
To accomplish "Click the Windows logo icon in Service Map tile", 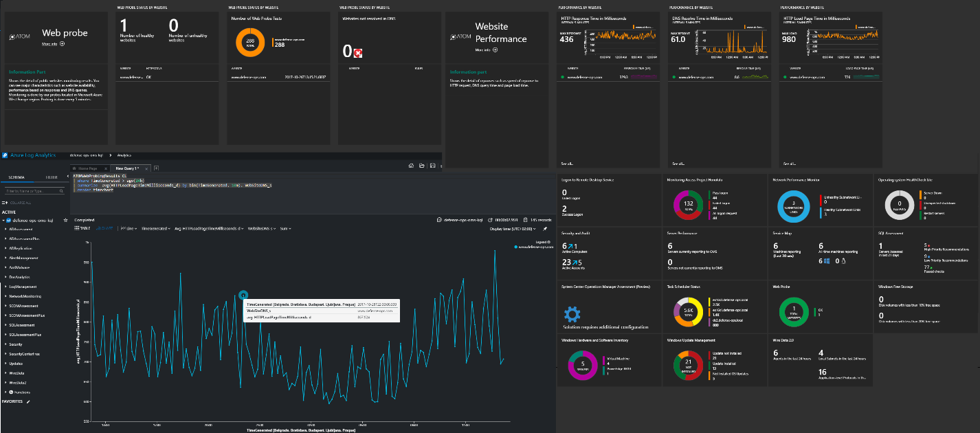I will [x=827, y=261].
